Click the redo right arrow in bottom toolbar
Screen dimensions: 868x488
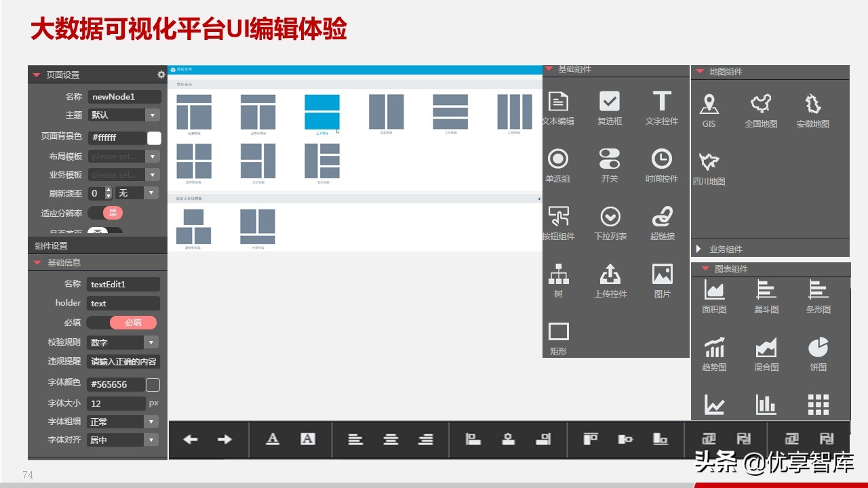tap(224, 439)
